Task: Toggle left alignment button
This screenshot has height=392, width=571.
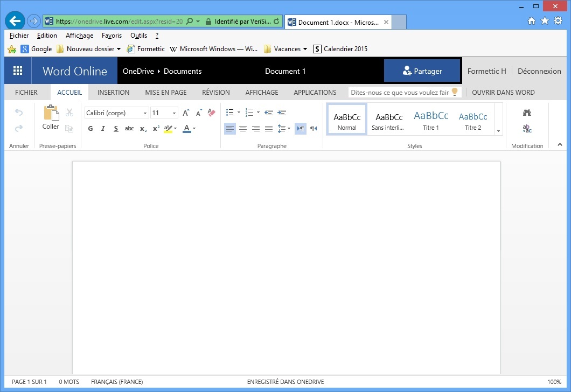Action: coord(230,129)
